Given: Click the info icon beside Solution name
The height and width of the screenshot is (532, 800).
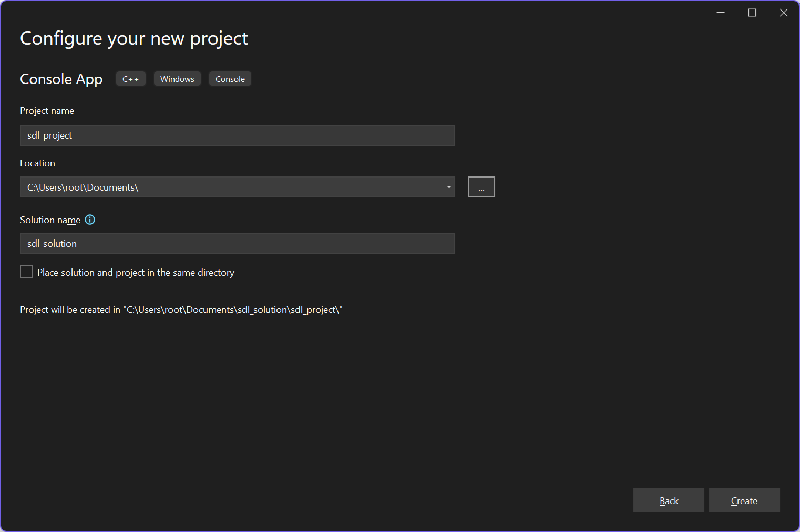Looking at the screenshot, I should 89,220.
